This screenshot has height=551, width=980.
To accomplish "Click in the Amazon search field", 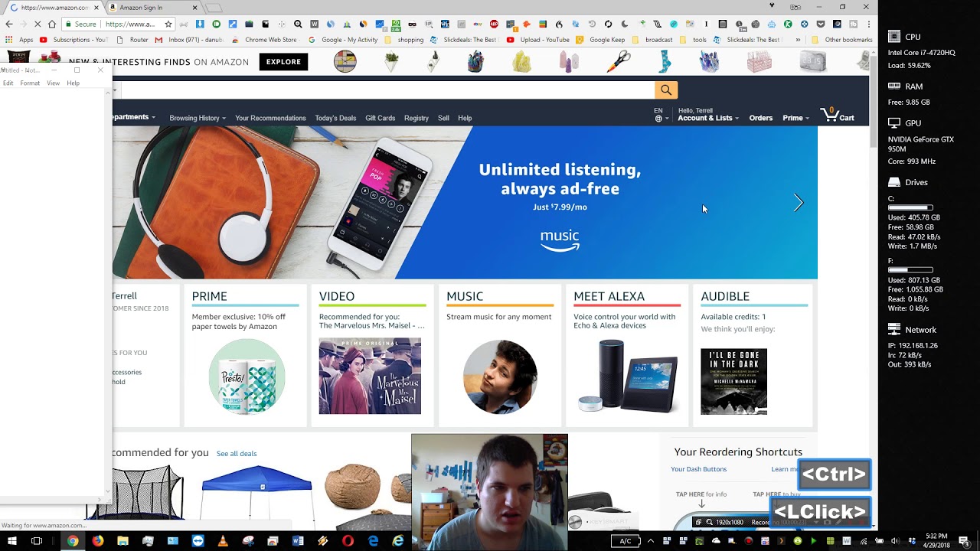I will point(387,90).
